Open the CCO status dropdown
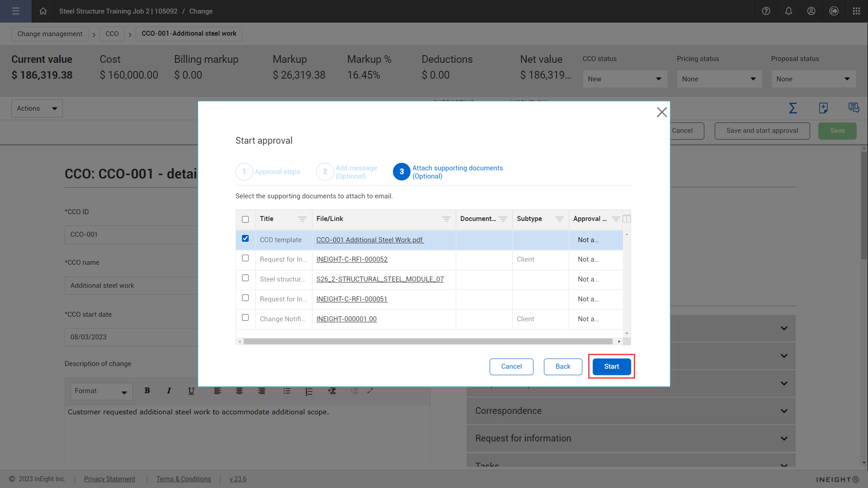868x488 pixels. coord(625,79)
